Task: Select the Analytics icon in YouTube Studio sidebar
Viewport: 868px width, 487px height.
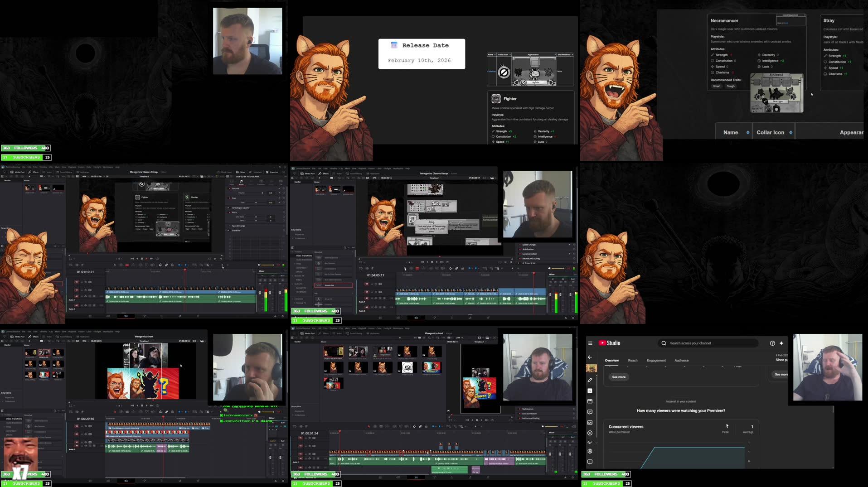Action: [590, 391]
